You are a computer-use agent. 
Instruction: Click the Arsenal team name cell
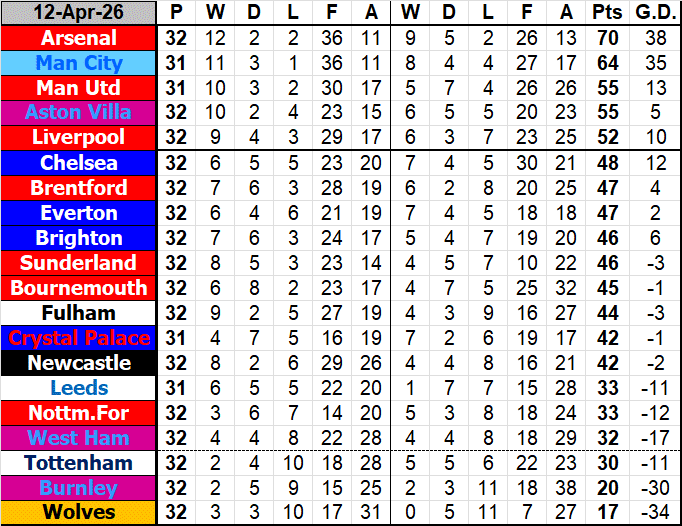(79, 38)
